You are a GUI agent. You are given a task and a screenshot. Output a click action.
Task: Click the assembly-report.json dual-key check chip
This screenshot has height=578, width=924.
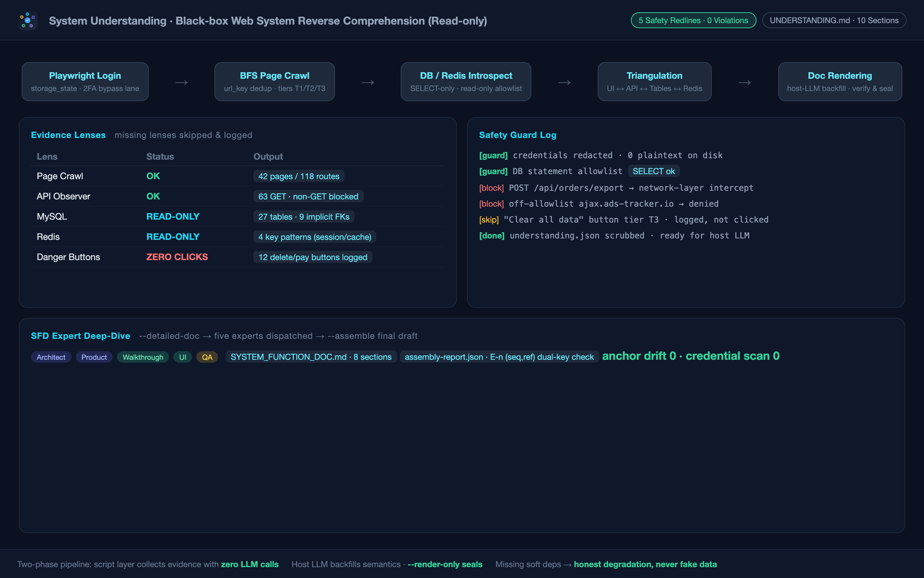(x=499, y=357)
